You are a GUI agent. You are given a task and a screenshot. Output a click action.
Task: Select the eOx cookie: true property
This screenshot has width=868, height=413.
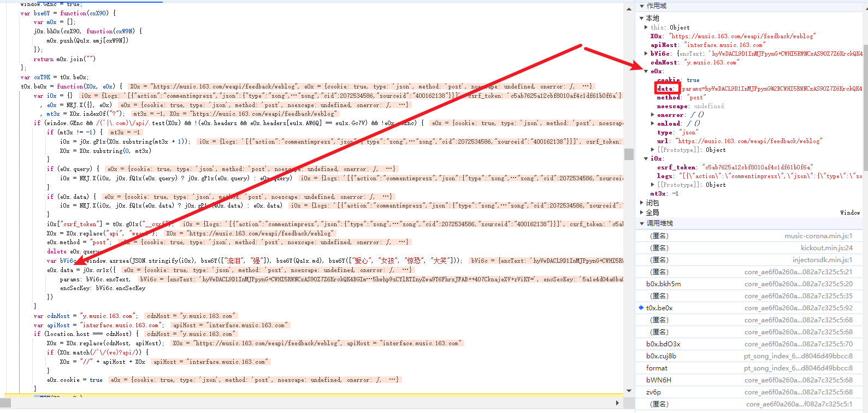(x=678, y=80)
